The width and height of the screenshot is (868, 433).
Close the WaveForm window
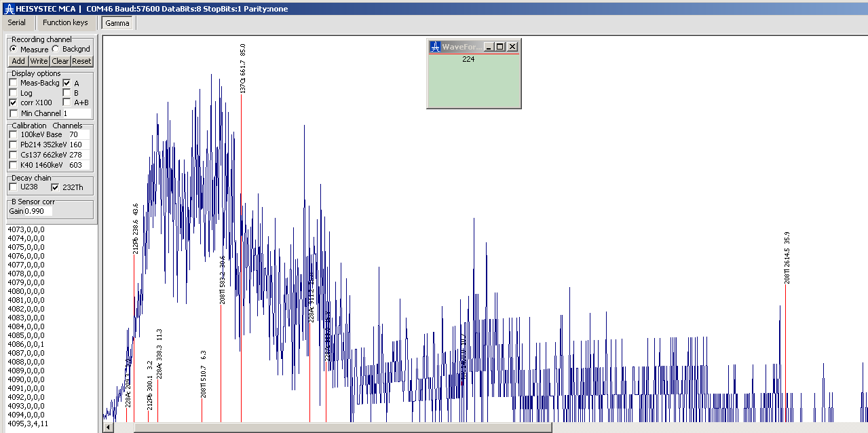[x=512, y=47]
